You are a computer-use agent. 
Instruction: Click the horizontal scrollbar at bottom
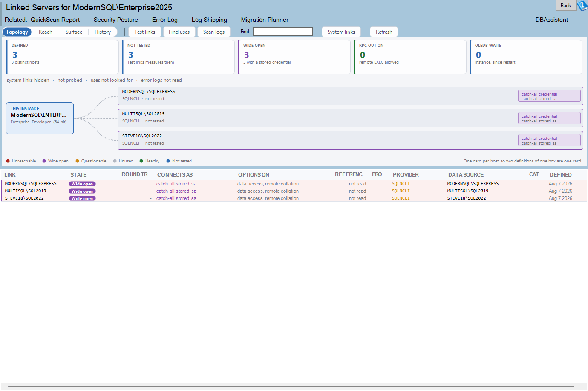pyautogui.click(x=291, y=387)
